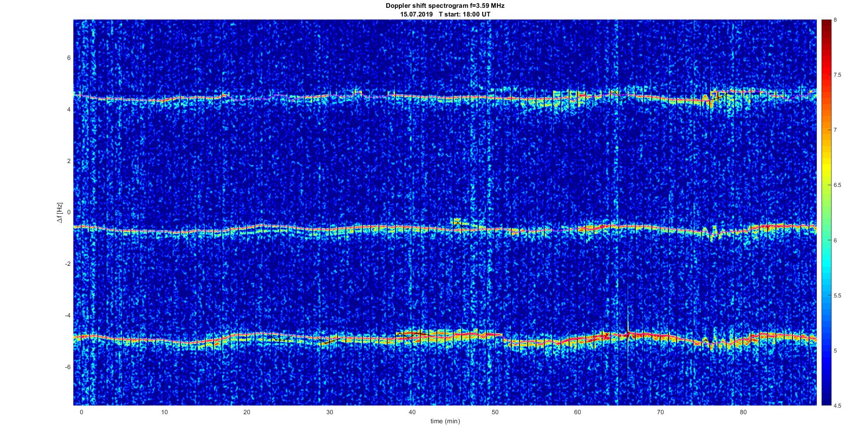Viewport: 868px width, 435px height.
Task: Click the y-axis tick label 6
Action: 69,58
